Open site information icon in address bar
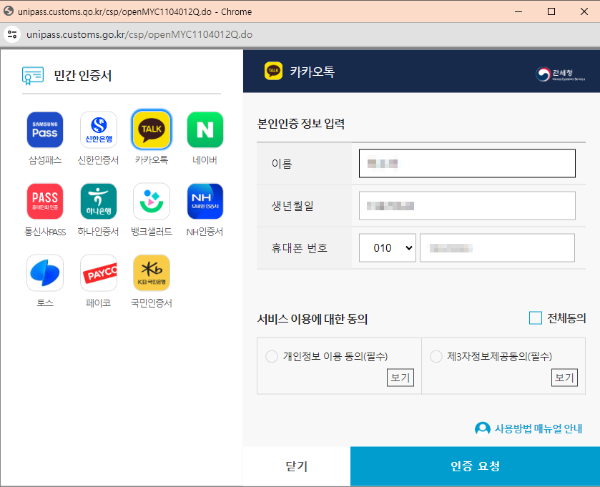Screen dimensions: 600x487 tap(12, 34)
